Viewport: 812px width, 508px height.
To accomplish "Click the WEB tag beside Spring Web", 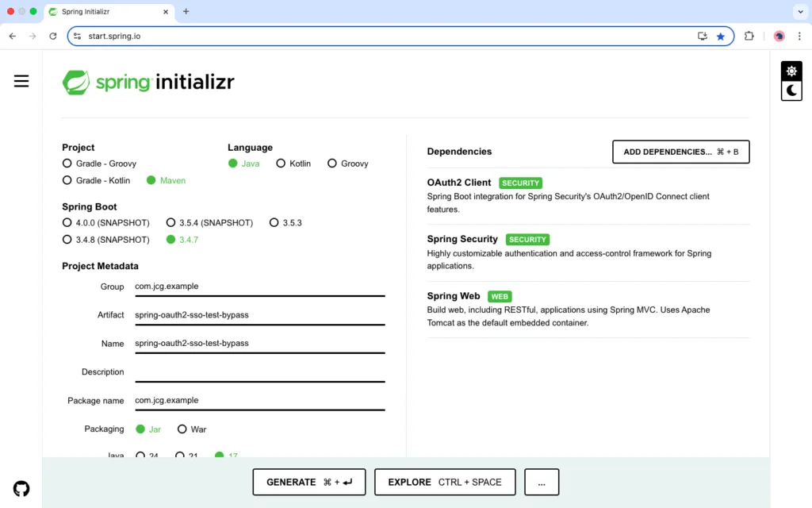I will tap(500, 297).
